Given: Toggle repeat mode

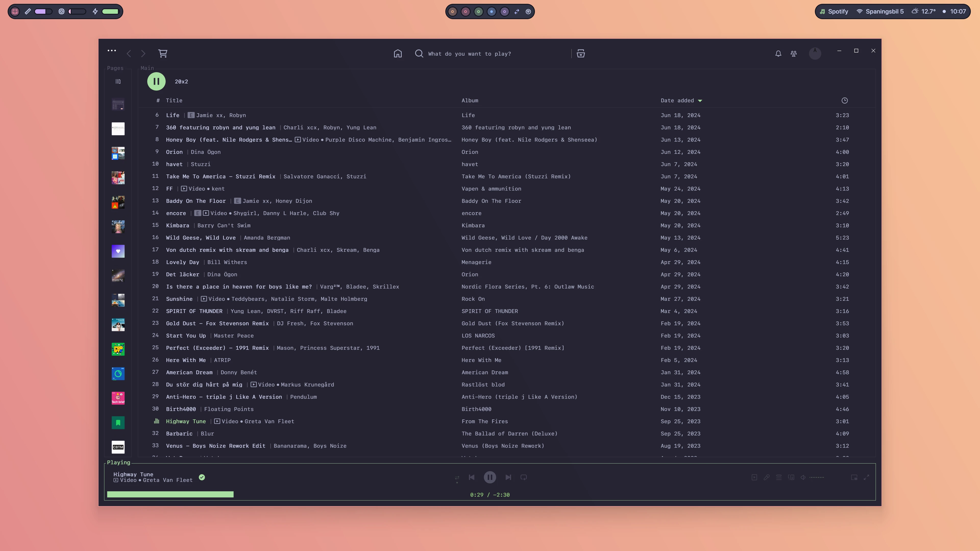Looking at the screenshot, I should (524, 477).
